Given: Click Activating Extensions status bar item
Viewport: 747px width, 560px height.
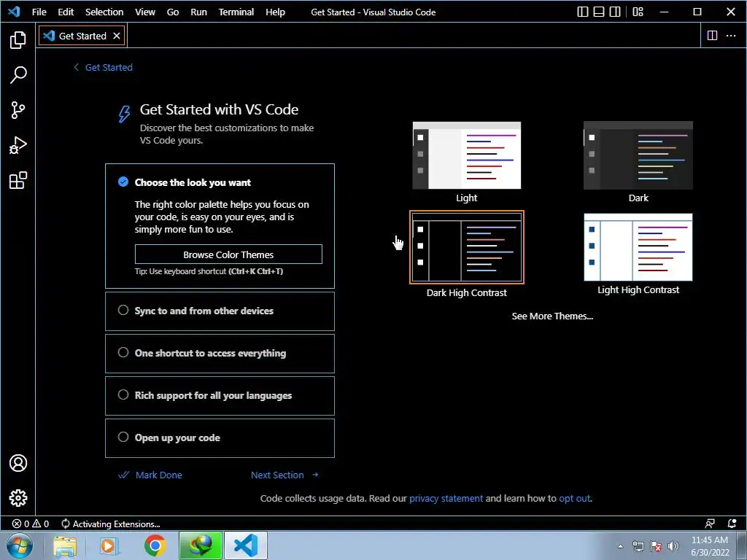Looking at the screenshot, I should pos(111,524).
